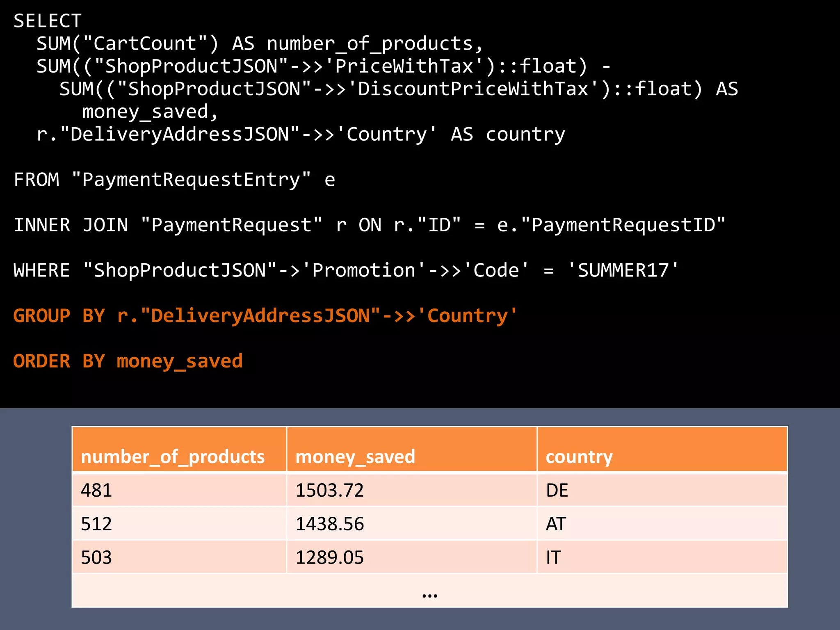The image size is (840, 630).
Task: Click the number_of_products column header
Action: tap(179, 449)
